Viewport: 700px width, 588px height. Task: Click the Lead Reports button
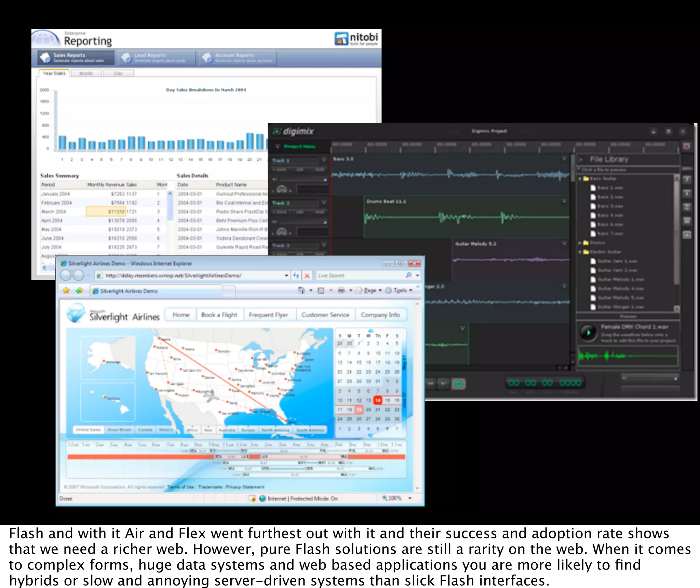pos(157,58)
